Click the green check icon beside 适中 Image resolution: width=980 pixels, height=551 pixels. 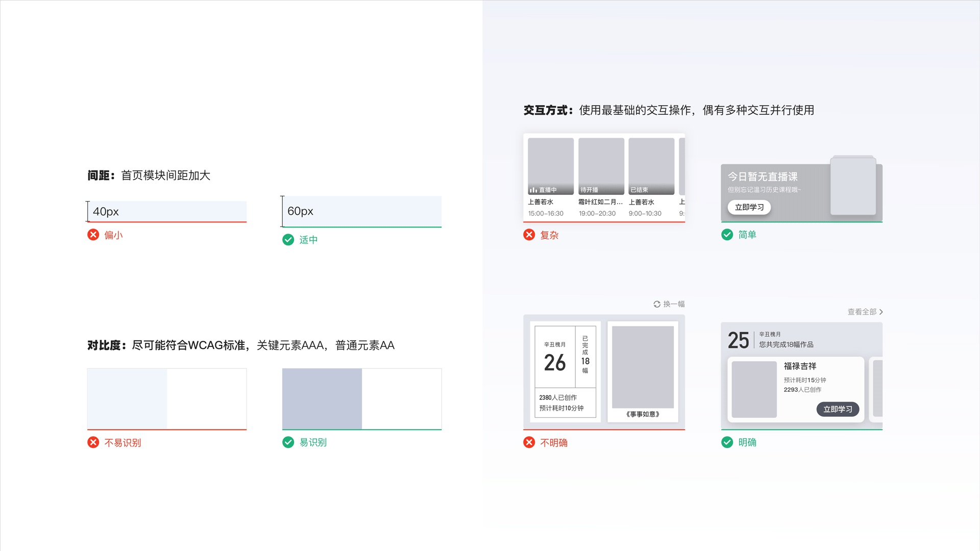(x=288, y=240)
